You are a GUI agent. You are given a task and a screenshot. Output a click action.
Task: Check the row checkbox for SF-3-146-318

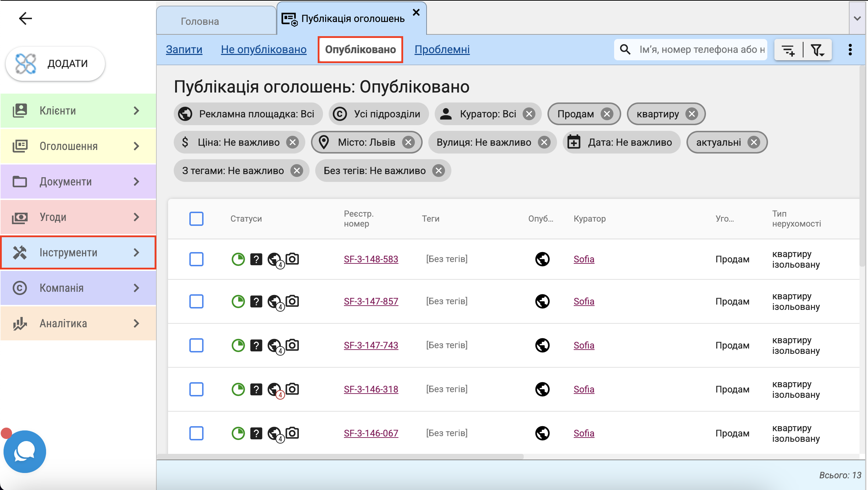[x=196, y=389]
